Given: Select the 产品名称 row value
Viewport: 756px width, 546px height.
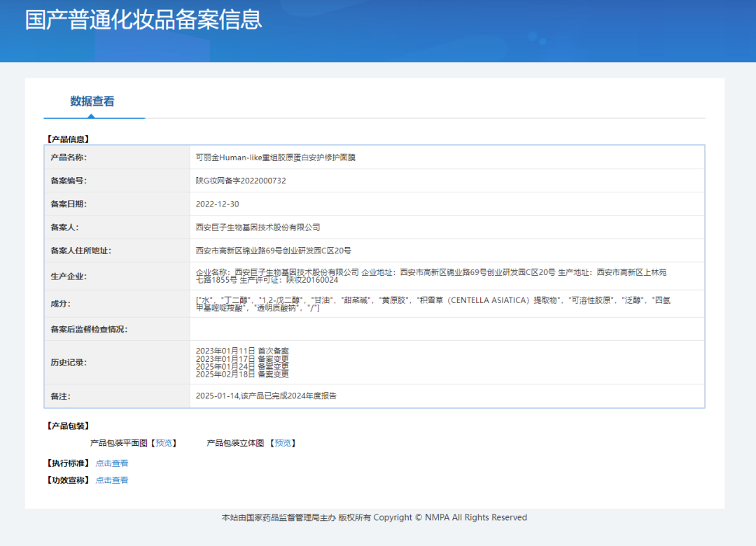Looking at the screenshot, I should pyautogui.click(x=273, y=157).
